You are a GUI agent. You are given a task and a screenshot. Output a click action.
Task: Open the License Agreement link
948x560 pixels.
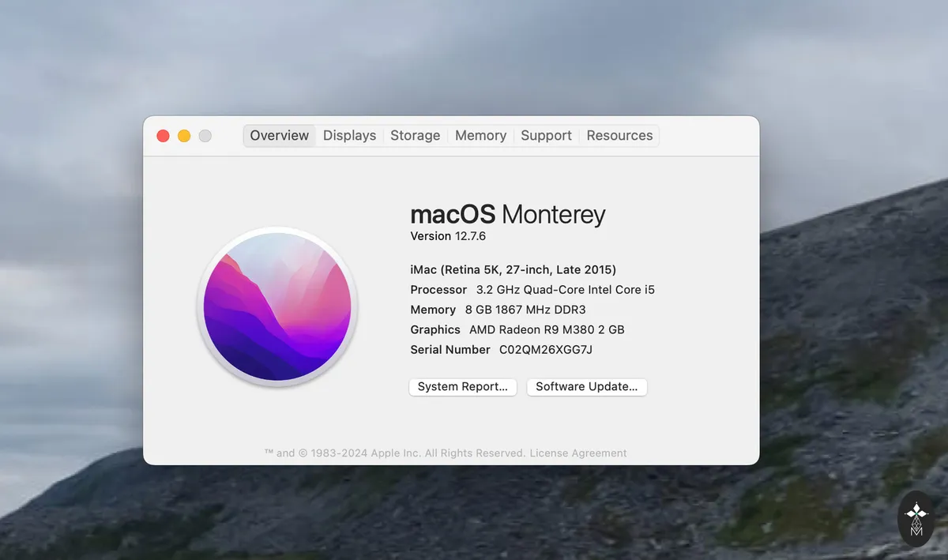(578, 453)
